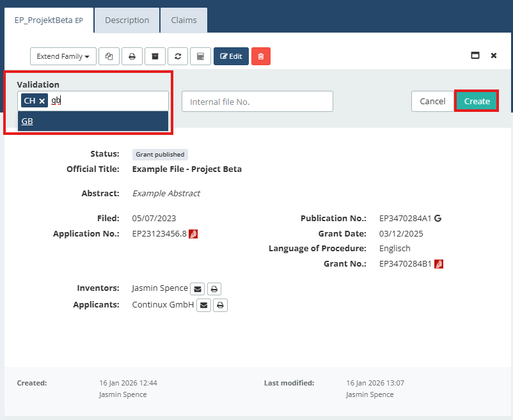This screenshot has height=420, width=513.
Task: Remove the CH validation tag
Action: 42,101
